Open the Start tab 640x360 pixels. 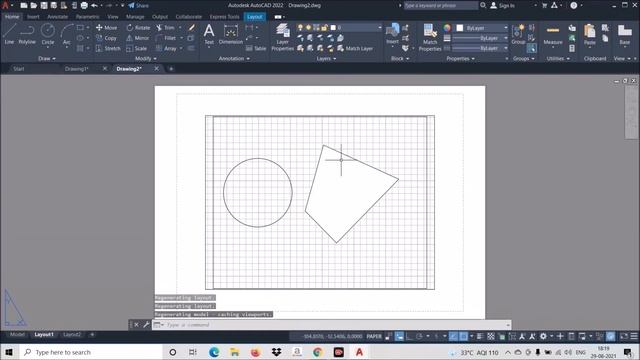[19, 69]
